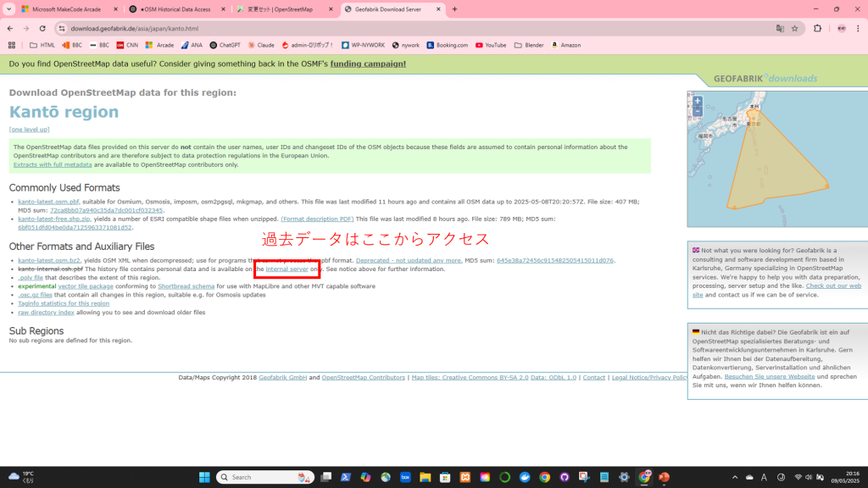Zoom in on the Kantō map
The width and height of the screenshot is (868, 488).
pos(698,101)
